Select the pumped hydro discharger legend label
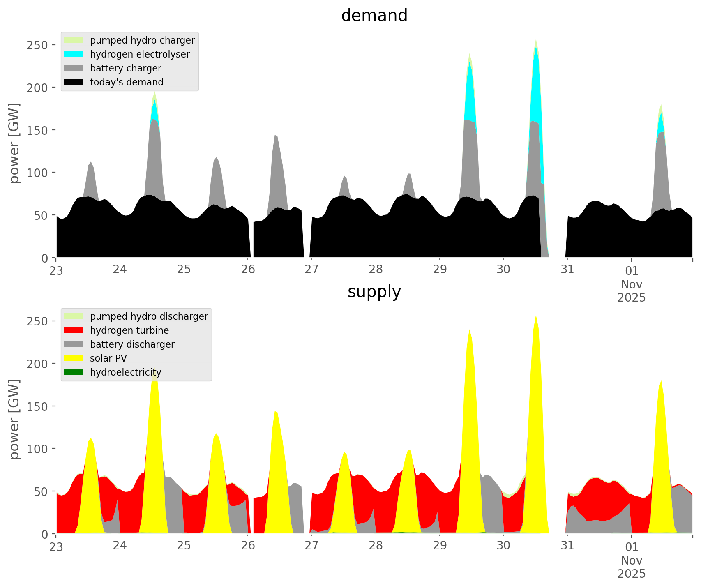The height and width of the screenshot is (588, 701). point(149,316)
